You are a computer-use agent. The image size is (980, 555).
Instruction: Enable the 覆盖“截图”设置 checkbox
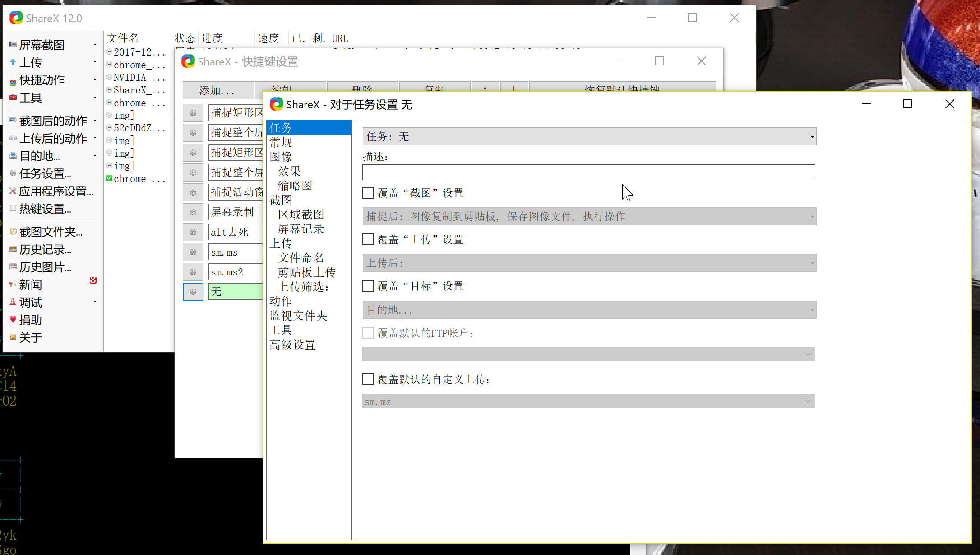(x=368, y=193)
